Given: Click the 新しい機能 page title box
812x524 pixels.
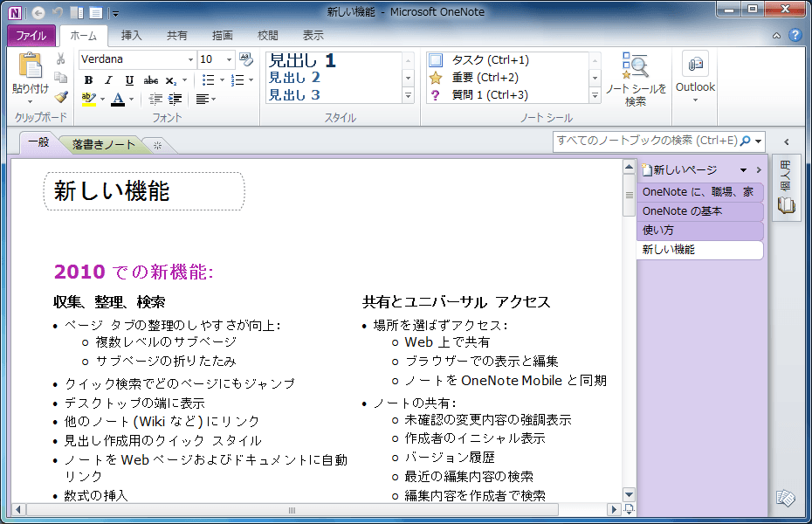Looking at the screenshot, I should click(x=144, y=191).
